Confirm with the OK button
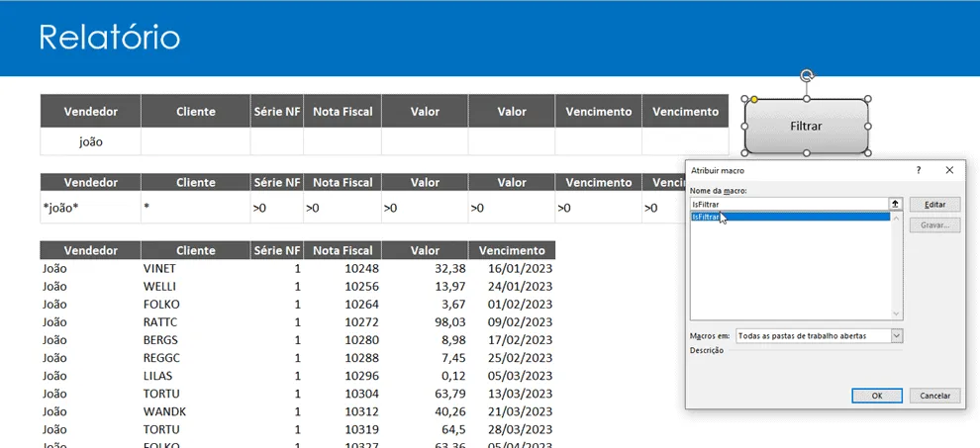 pyautogui.click(x=877, y=396)
